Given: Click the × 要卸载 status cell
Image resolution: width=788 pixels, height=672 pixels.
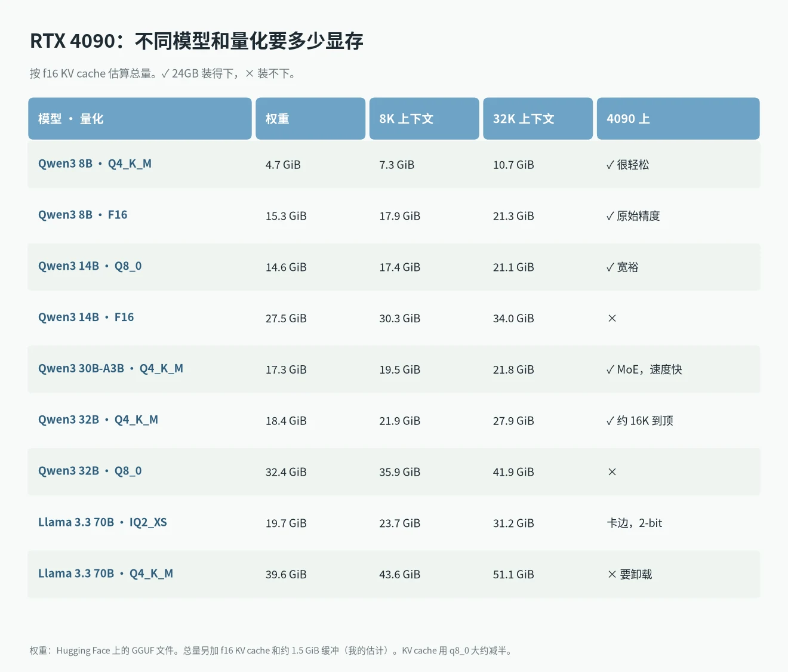Looking at the screenshot, I should pos(630,575).
